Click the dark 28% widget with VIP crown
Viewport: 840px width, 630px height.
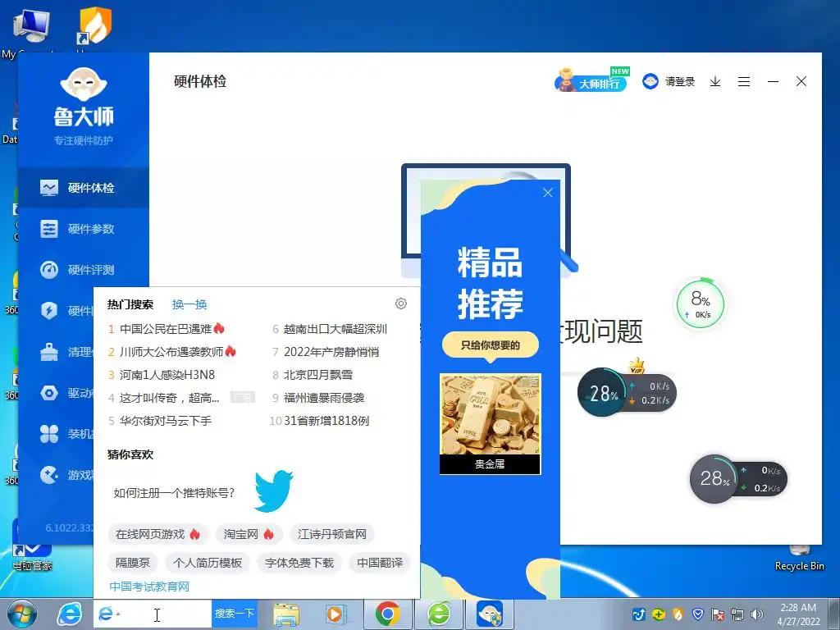coord(627,393)
